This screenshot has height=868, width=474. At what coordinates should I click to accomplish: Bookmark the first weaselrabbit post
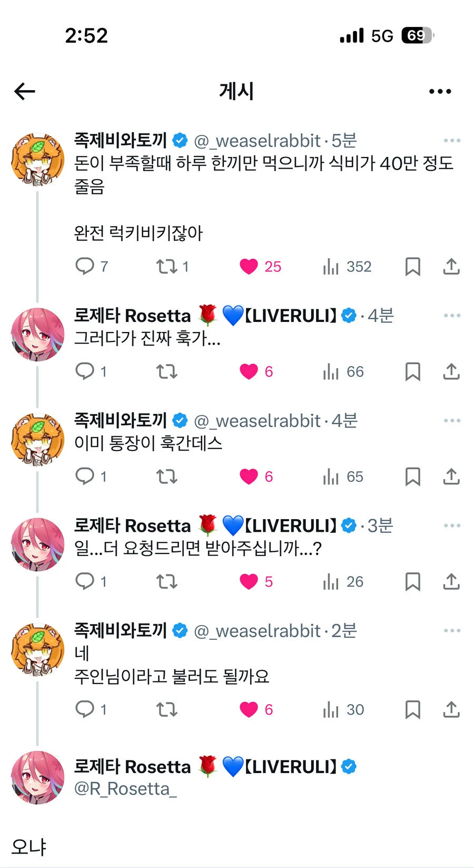click(x=412, y=266)
